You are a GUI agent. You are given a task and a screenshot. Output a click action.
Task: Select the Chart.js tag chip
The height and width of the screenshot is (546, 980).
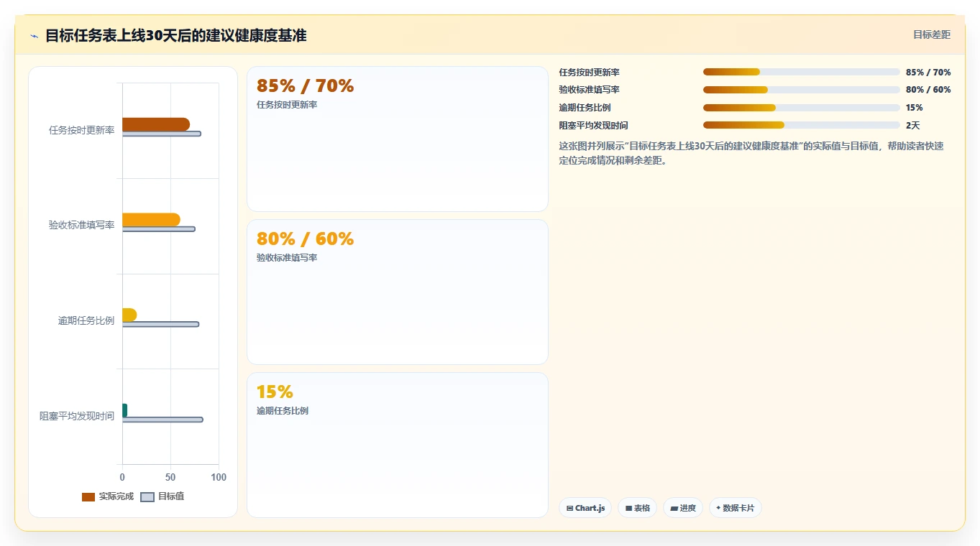pos(586,508)
